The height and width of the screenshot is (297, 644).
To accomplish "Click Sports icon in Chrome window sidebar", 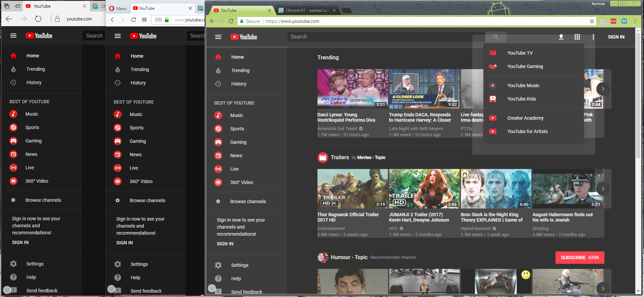I will click(x=218, y=129).
